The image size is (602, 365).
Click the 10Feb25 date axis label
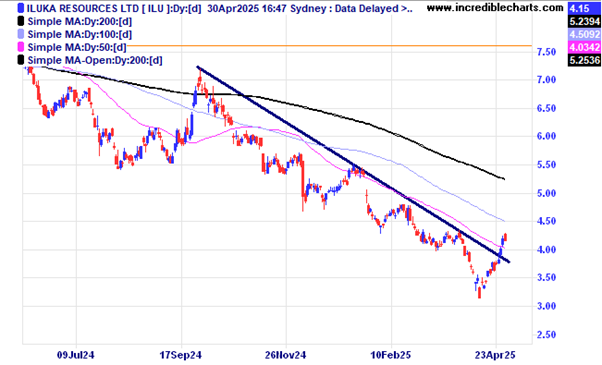(x=390, y=355)
